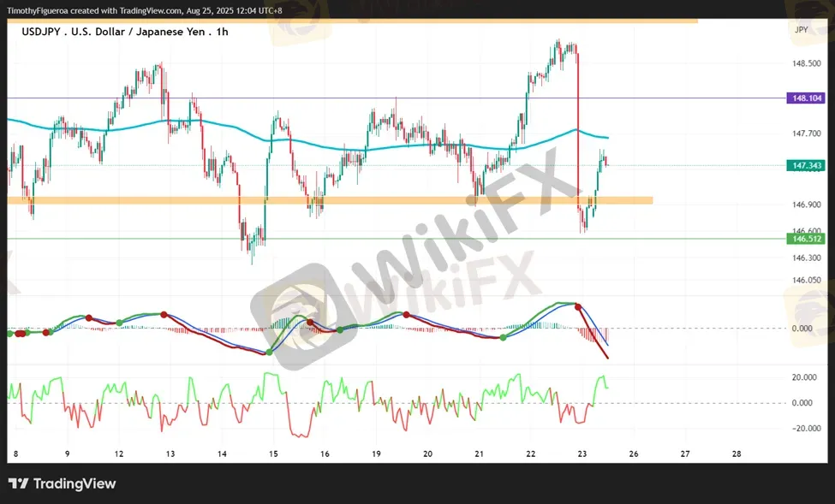Viewport: 835px width, 504px height.
Task: Click date label 27 on time axis
Action: tap(685, 454)
